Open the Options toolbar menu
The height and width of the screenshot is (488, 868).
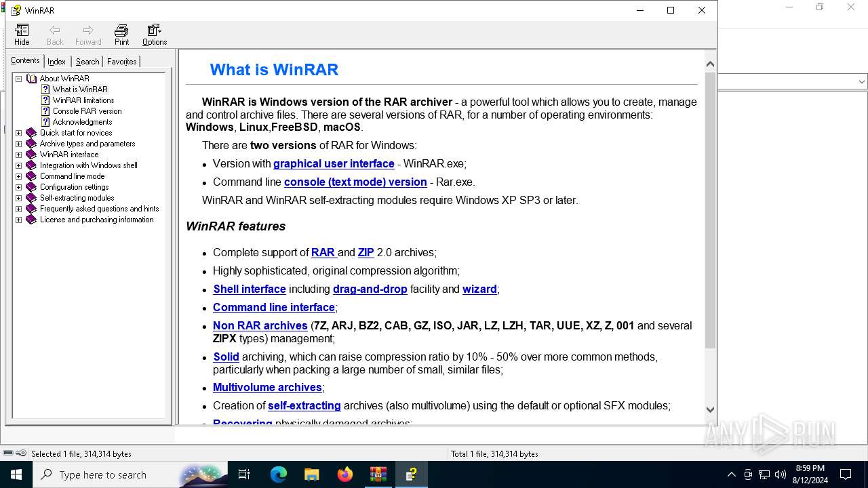click(x=155, y=35)
